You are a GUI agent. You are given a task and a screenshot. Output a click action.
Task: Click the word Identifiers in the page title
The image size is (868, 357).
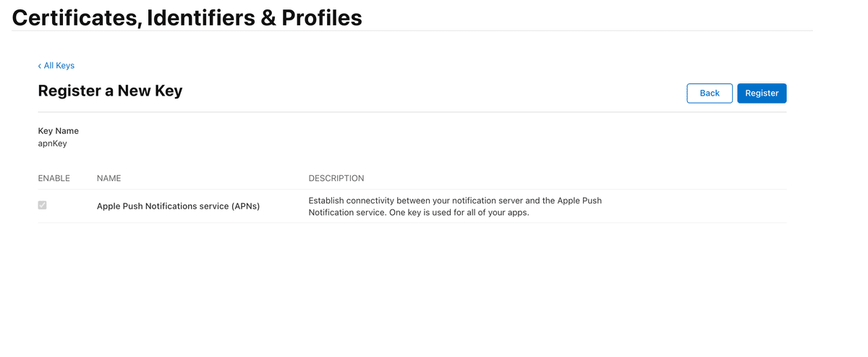point(201,17)
